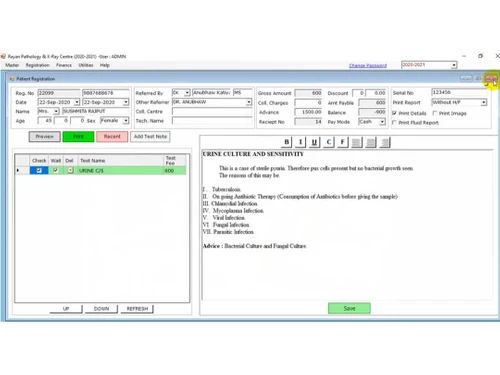
Task: Click the Advance field 1500.00
Action: [308, 112]
